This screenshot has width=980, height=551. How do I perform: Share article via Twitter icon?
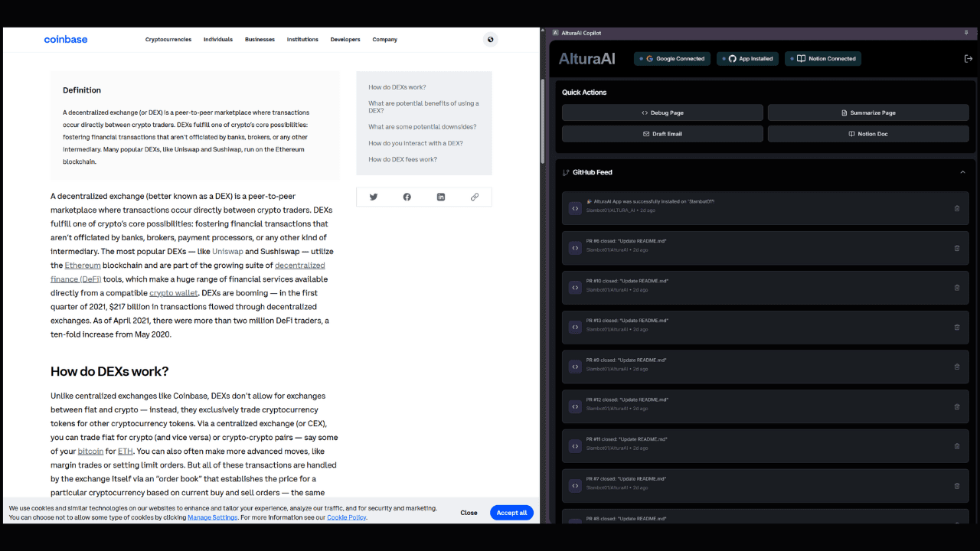(374, 197)
